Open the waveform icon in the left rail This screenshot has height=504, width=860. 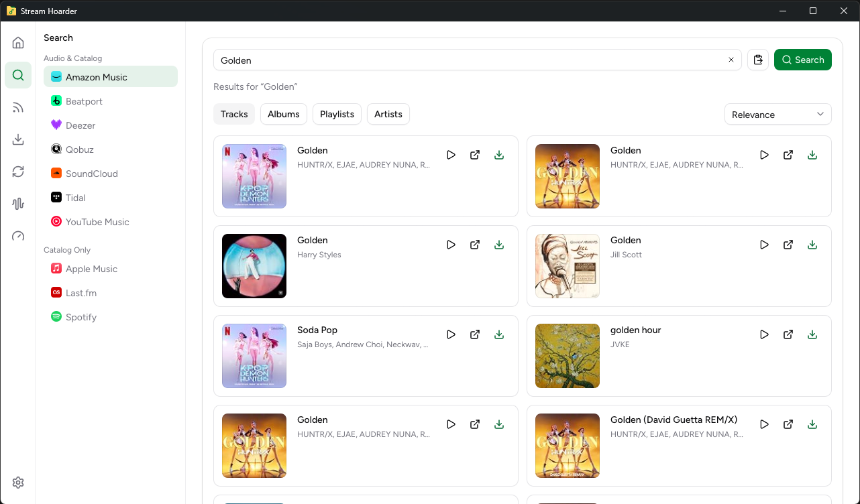[x=18, y=204]
